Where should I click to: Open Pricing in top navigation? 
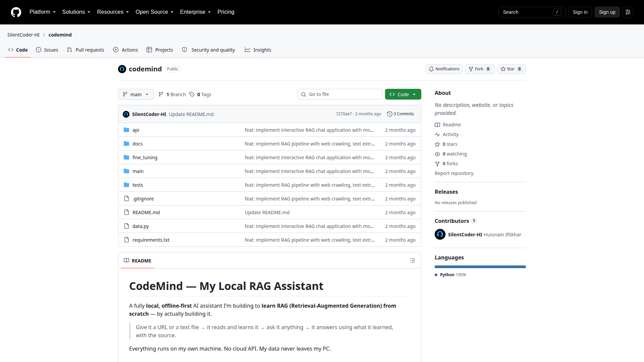click(226, 12)
